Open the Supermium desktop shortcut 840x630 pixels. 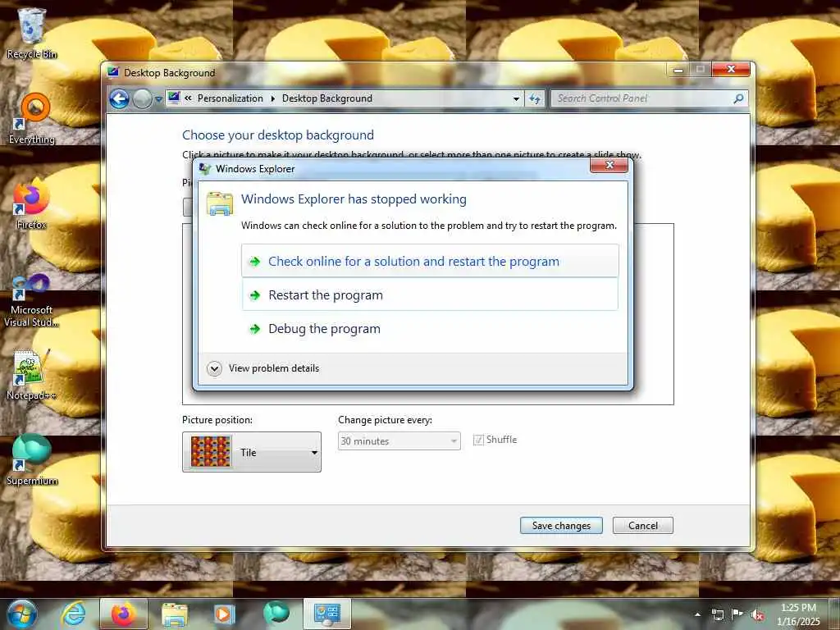pyautogui.click(x=32, y=459)
